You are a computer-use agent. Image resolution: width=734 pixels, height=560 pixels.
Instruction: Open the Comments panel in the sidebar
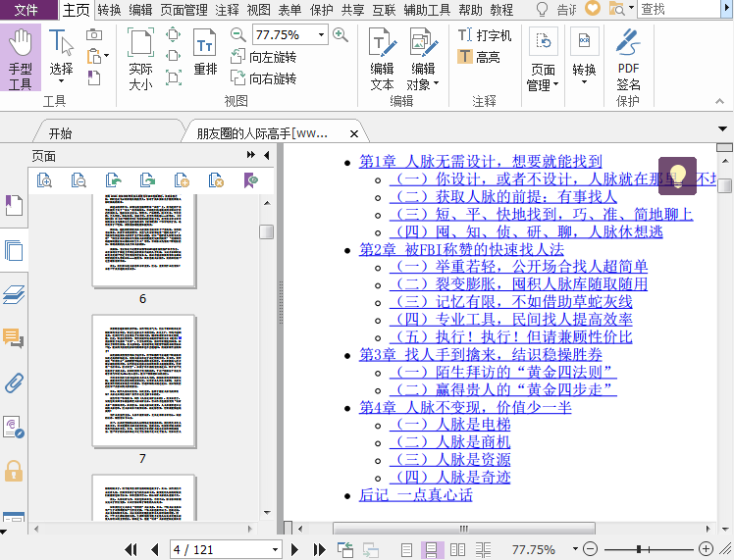point(14,337)
